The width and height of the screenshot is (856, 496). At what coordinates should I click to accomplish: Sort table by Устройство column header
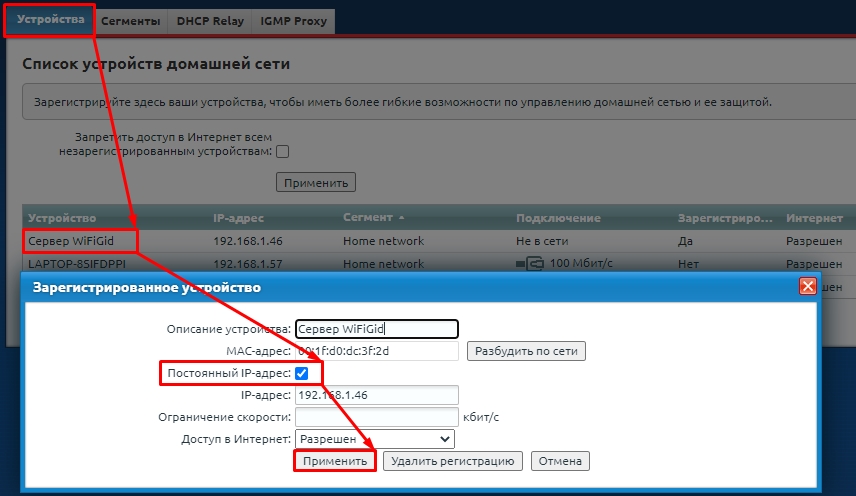[62, 218]
